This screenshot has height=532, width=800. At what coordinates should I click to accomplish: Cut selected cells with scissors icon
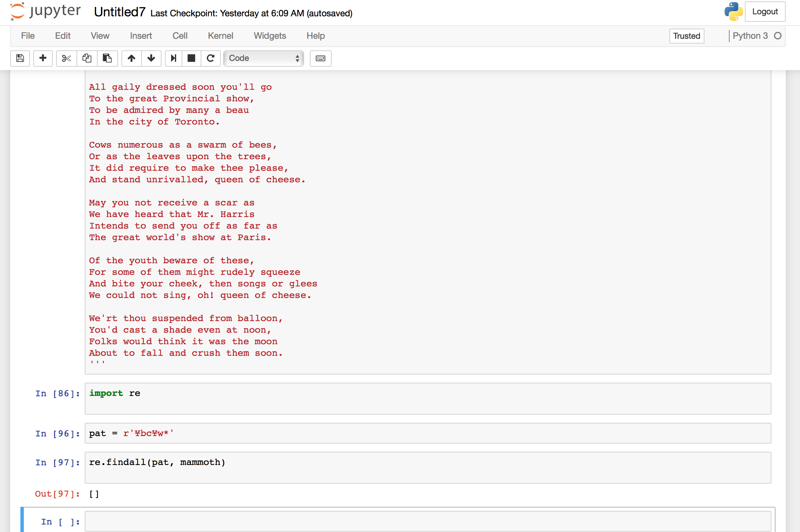(x=66, y=58)
